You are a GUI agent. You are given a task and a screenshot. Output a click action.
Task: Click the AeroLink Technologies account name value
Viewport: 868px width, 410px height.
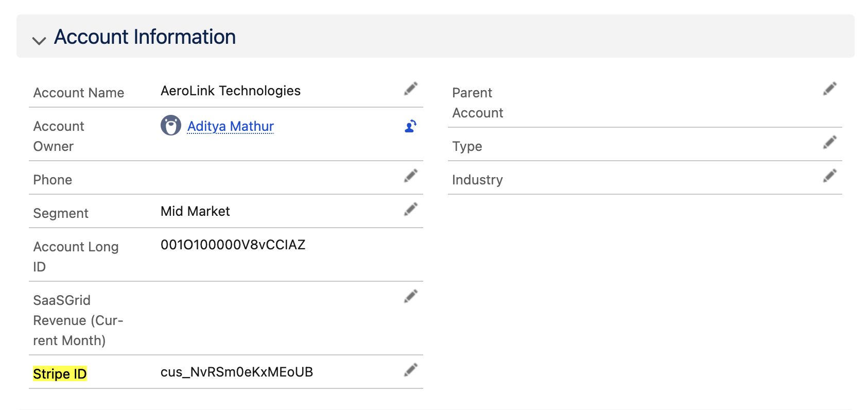point(230,91)
